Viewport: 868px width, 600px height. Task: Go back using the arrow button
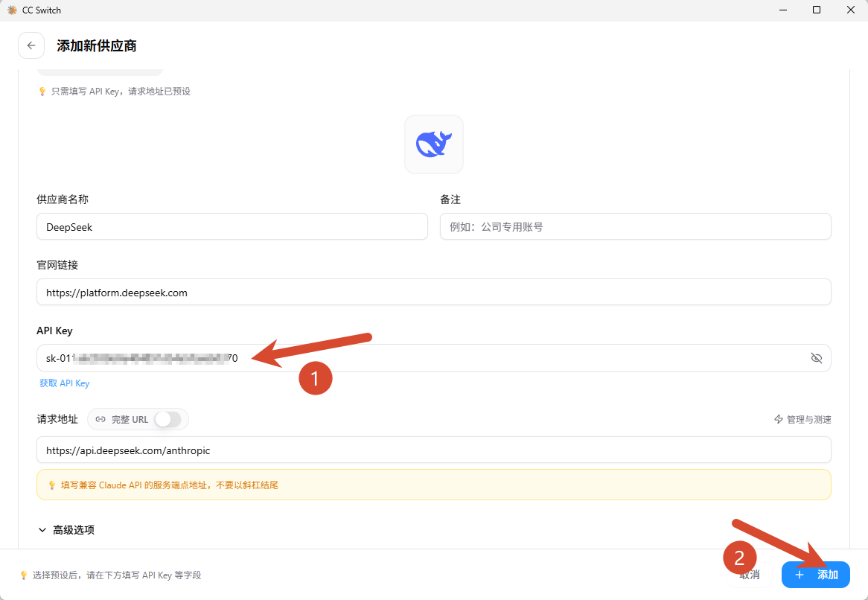(31, 45)
